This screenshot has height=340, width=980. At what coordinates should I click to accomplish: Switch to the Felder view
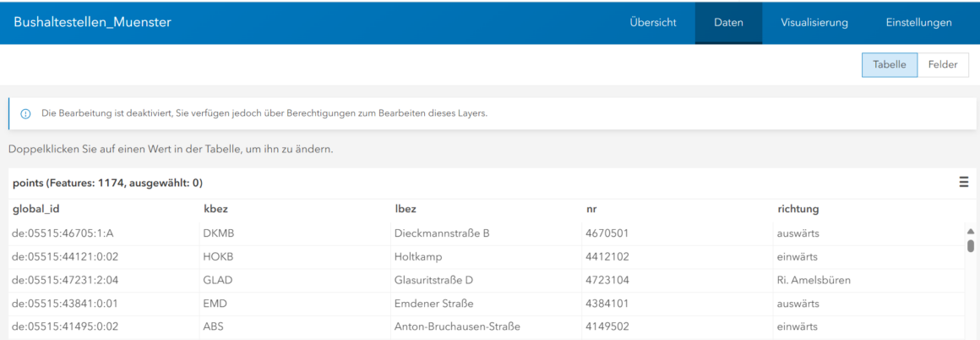pyautogui.click(x=943, y=65)
